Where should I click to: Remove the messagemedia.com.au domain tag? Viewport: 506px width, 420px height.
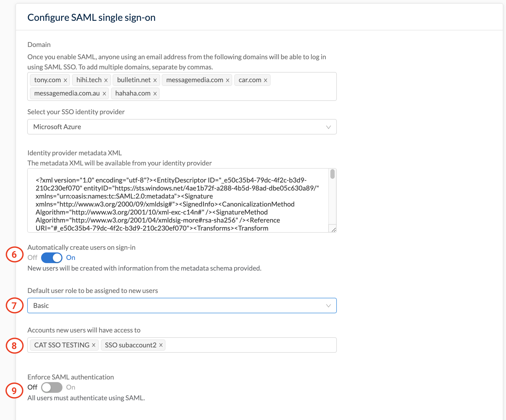(x=104, y=93)
